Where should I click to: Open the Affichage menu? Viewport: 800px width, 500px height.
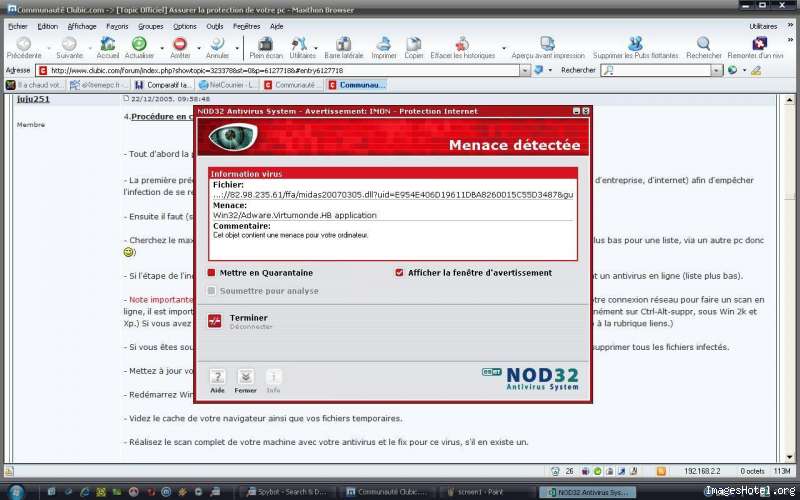(x=82, y=26)
